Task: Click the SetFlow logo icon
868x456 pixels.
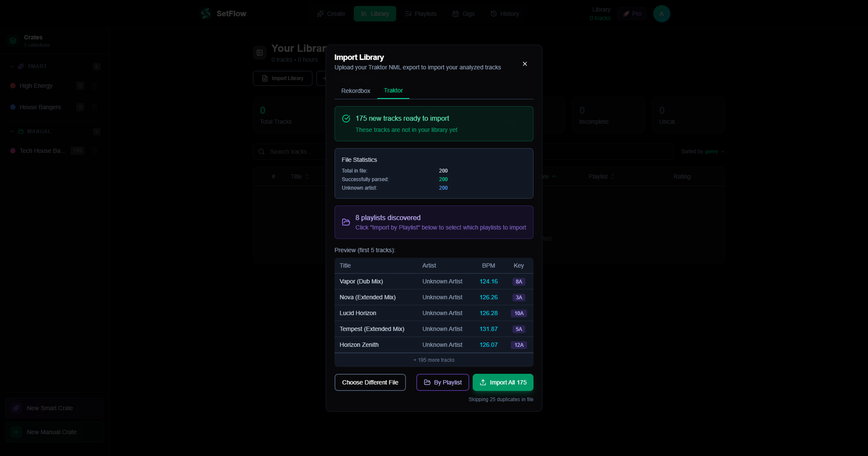Action: 205,13
